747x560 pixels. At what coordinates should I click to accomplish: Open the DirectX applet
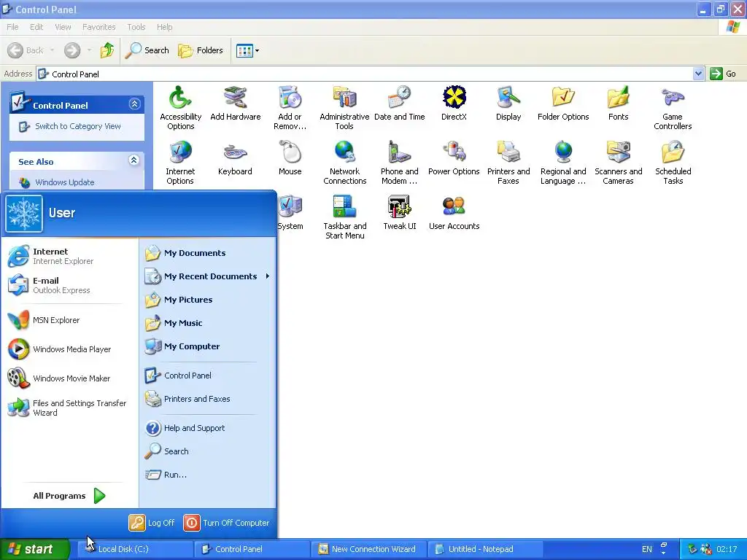454,104
